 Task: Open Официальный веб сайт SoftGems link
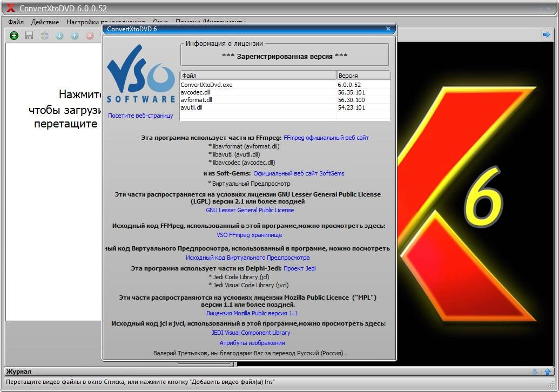click(x=299, y=173)
